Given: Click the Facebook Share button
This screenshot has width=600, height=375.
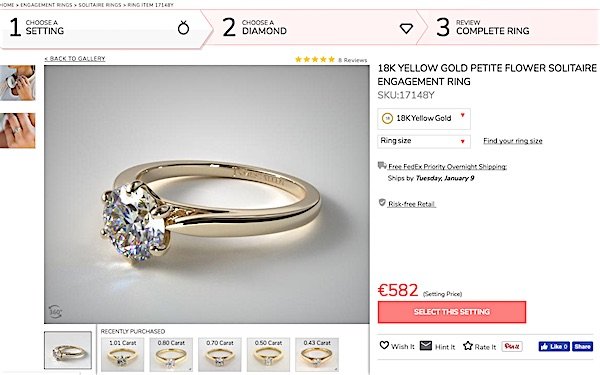Looking at the screenshot, I should tap(582, 346).
